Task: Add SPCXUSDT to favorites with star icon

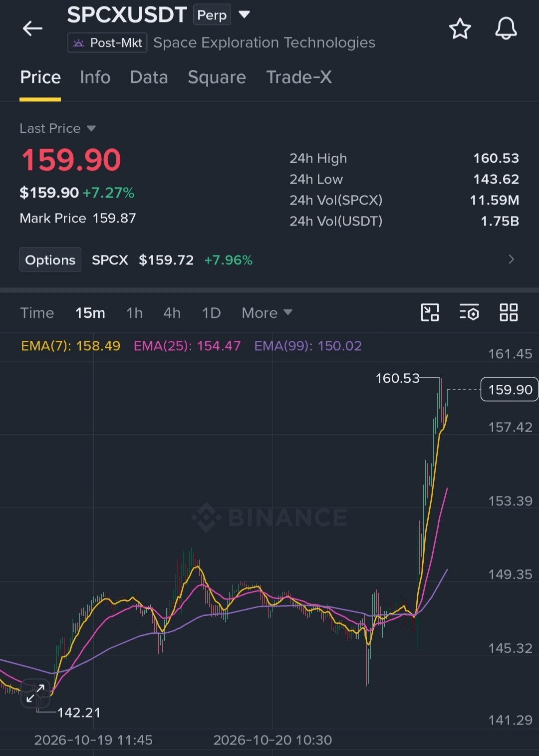Action: coord(460,28)
